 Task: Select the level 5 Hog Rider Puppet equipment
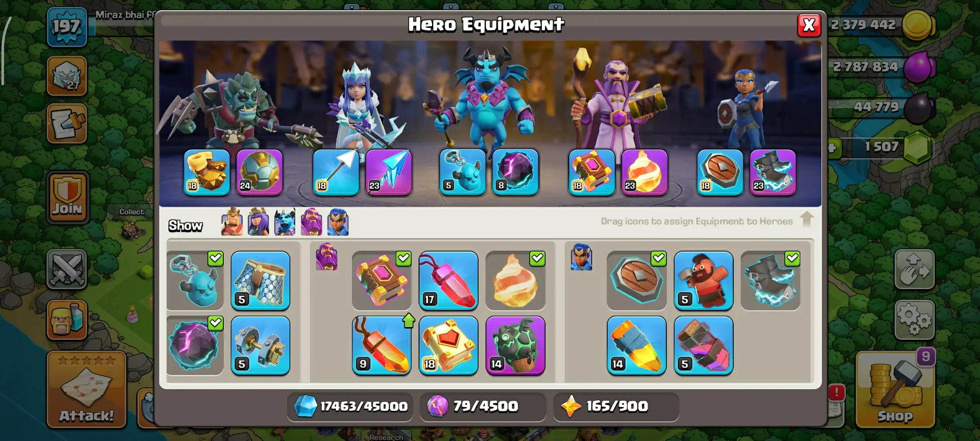click(703, 281)
